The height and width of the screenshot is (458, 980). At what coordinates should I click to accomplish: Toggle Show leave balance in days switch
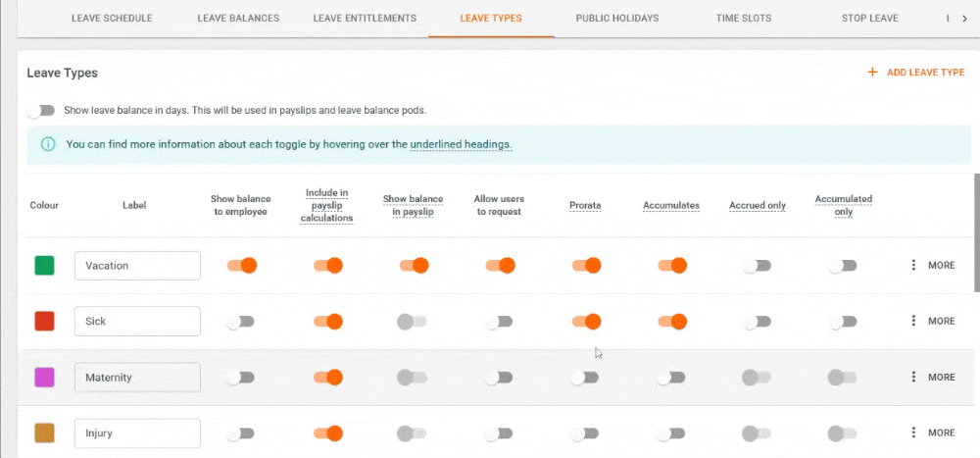point(41,111)
